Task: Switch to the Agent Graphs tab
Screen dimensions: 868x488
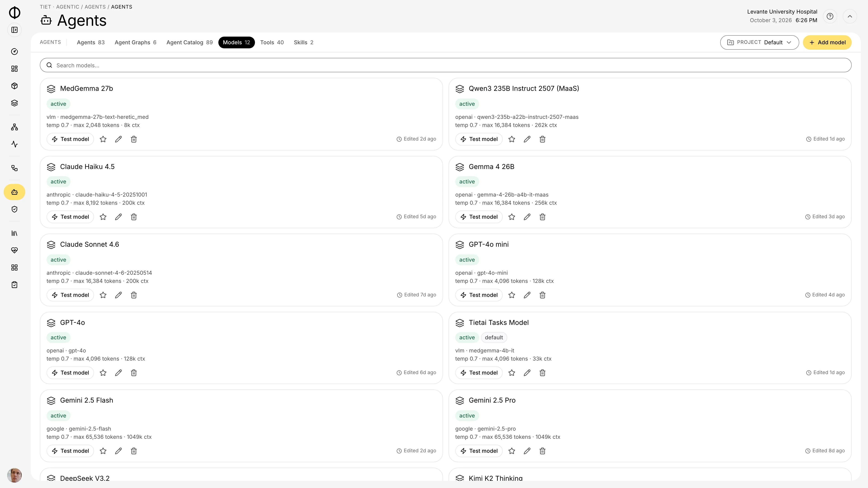Action: 135,42
